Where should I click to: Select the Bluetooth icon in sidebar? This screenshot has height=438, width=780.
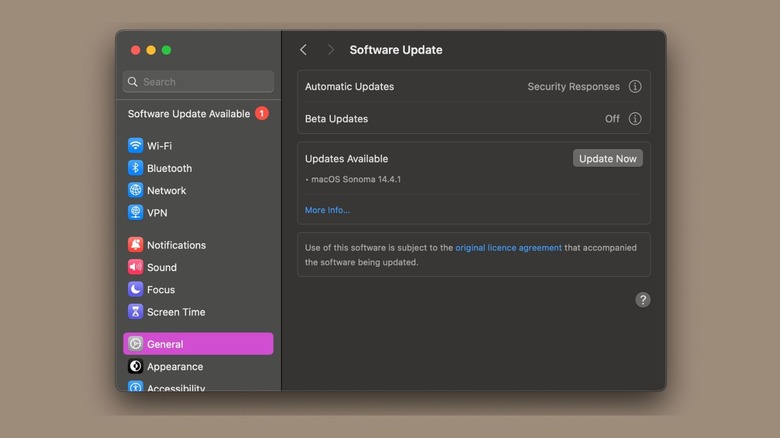[135, 168]
